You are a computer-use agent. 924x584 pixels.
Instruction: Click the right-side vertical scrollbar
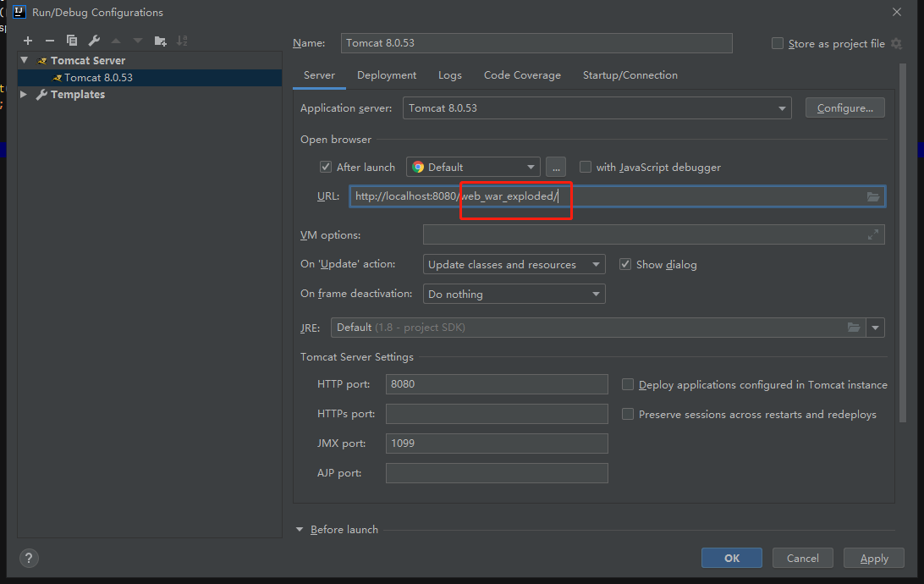click(x=902, y=243)
